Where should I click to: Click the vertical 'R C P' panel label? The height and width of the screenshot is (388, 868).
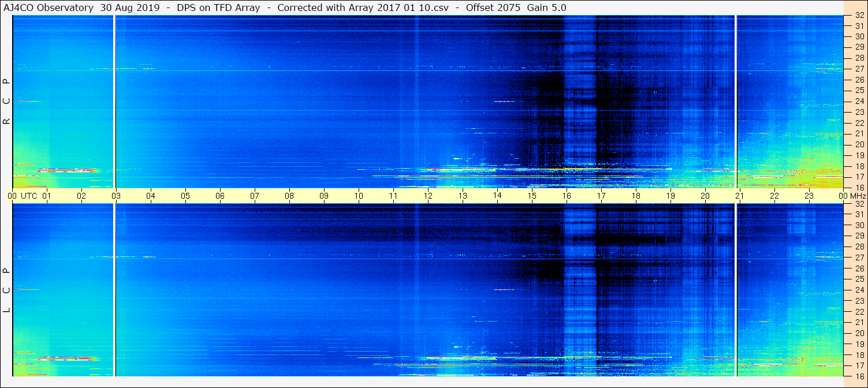coord(7,102)
